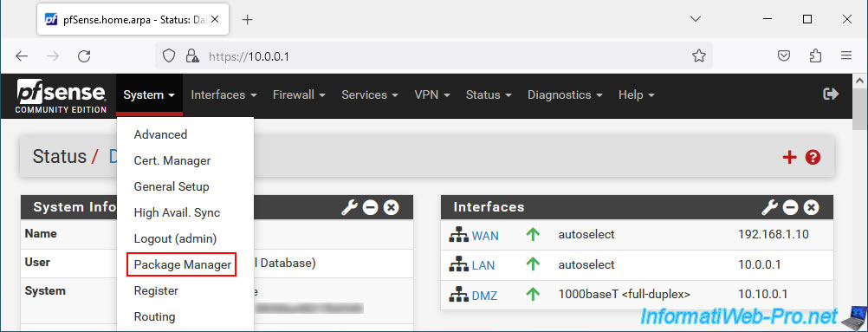Select Package Manager from the System menu

(x=182, y=265)
